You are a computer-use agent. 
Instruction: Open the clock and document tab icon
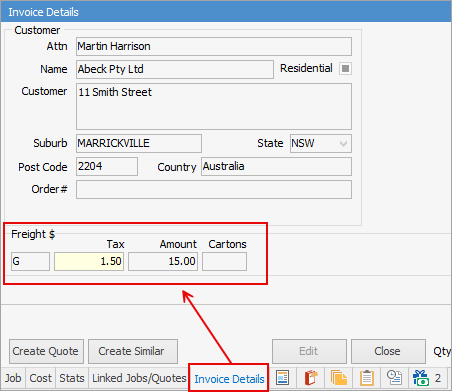click(x=395, y=378)
